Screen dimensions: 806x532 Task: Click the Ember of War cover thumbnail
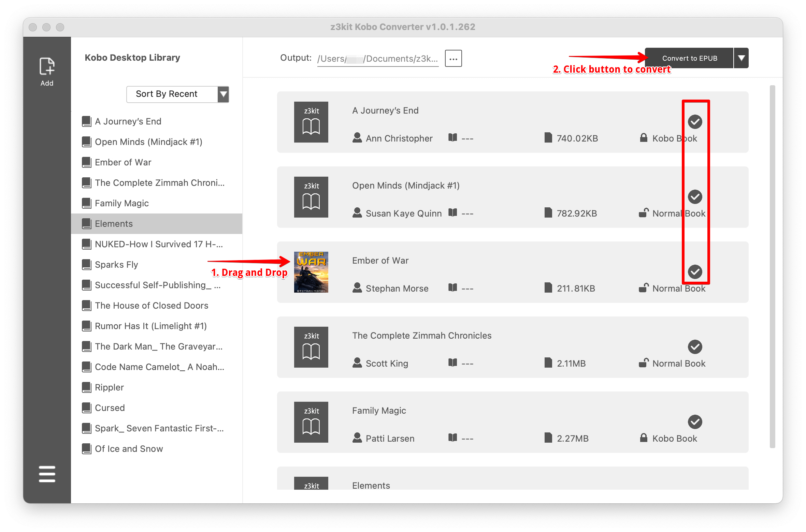[x=311, y=272]
